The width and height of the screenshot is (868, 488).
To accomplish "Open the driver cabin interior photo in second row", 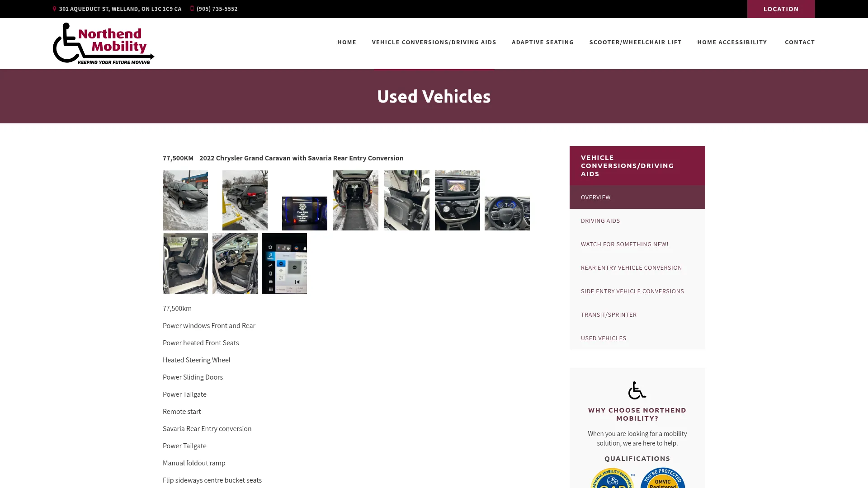I will pos(235,263).
